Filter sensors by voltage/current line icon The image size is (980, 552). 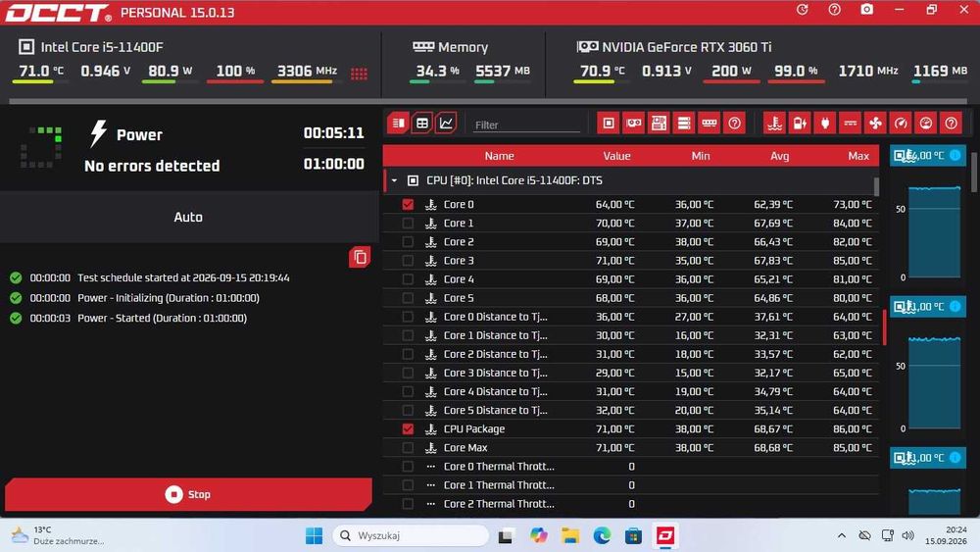(x=850, y=124)
